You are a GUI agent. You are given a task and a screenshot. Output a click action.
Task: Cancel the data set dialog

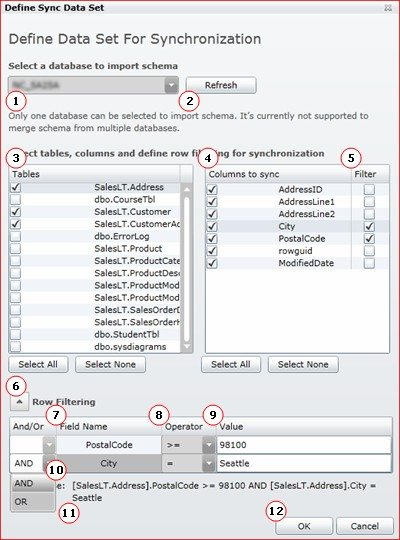[365, 526]
